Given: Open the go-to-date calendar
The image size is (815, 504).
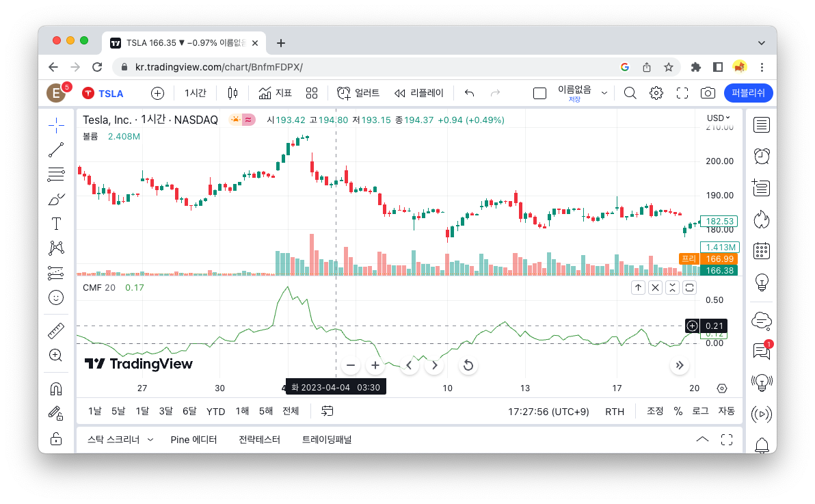Looking at the screenshot, I should click(x=327, y=412).
